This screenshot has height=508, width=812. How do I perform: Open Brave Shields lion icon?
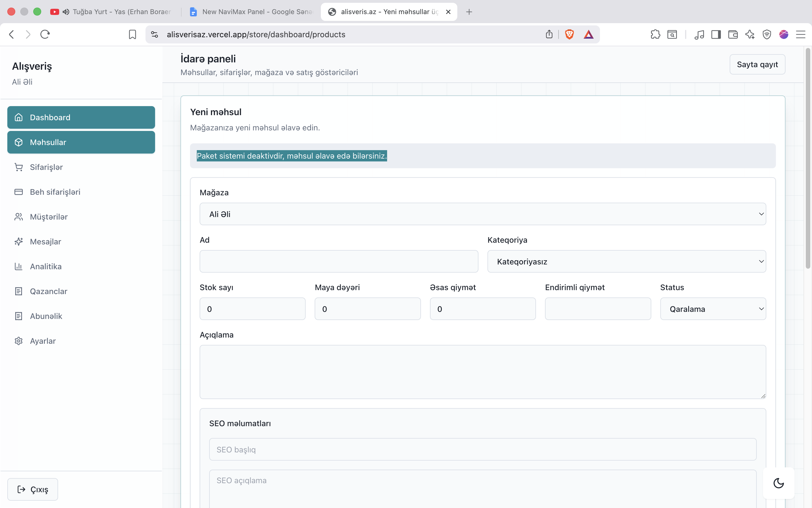[x=570, y=34]
